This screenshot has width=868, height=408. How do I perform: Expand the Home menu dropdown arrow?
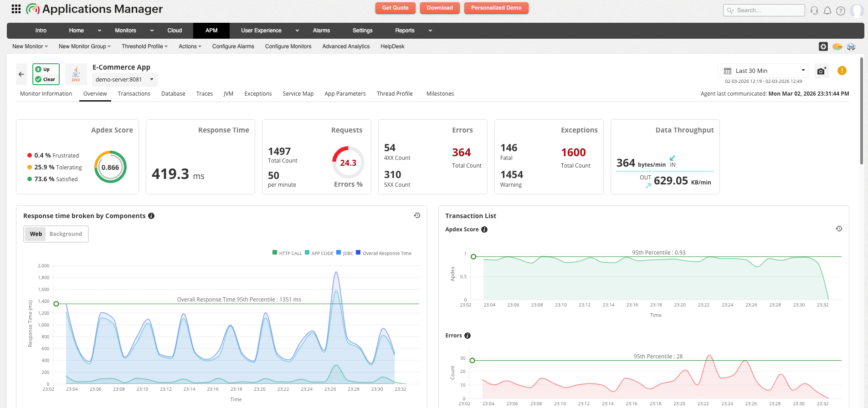tap(99, 31)
